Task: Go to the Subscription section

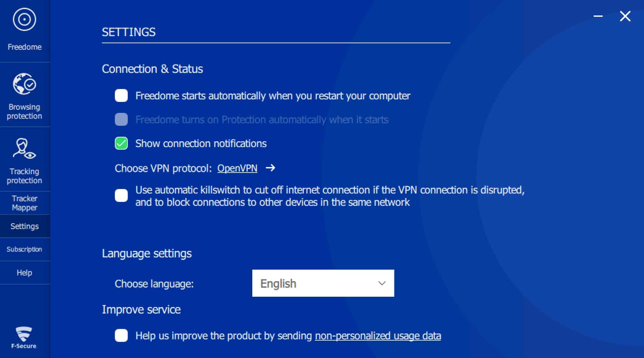Action: pos(25,249)
